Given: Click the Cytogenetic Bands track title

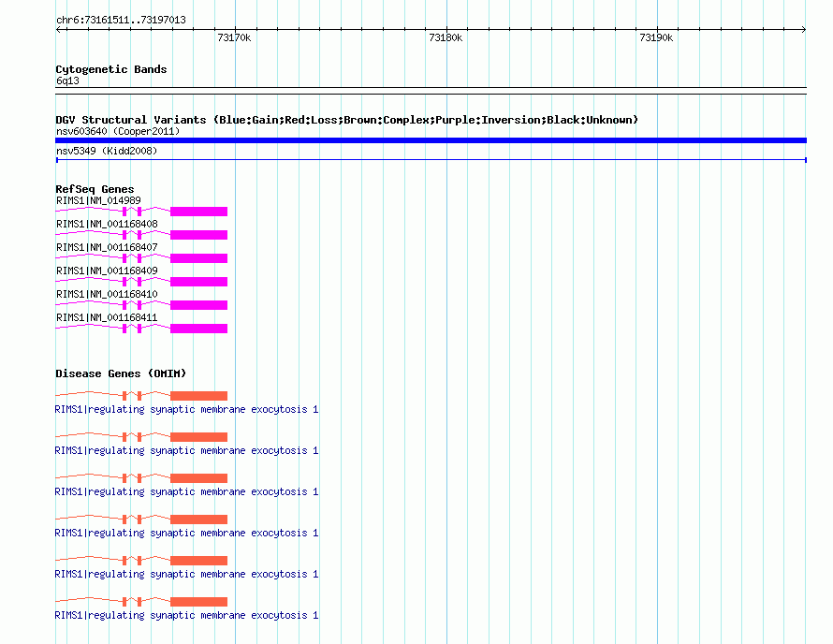Looking at the screenshot, I should pyautogui.click(x=111, y=69).
